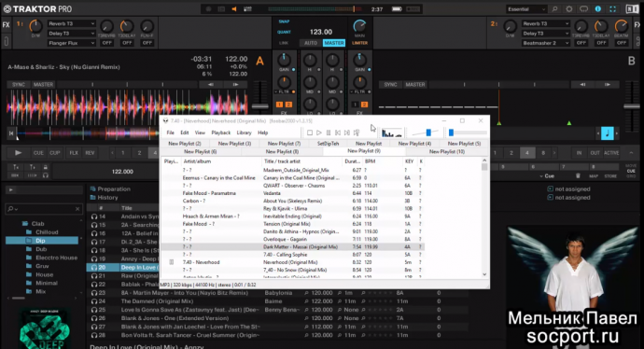644x349 pixels.
Task: Open FX unit 2 Reverb T3 dropdown
Action: pyautogui.click(x=545, y=23)
